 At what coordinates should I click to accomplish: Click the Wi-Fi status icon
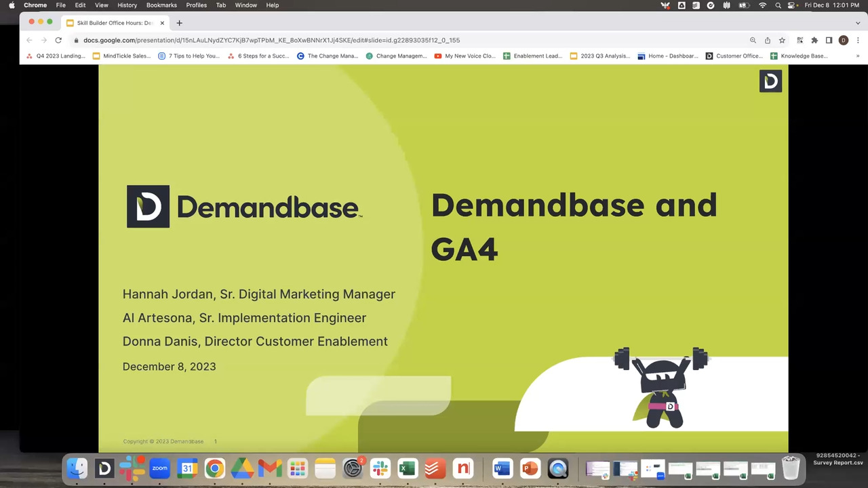tap(762, 5)
